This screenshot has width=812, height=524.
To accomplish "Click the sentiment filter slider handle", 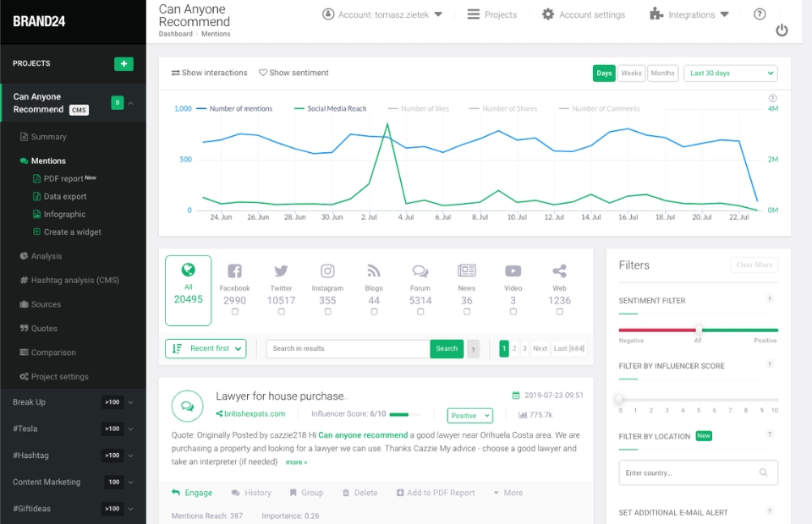I will [x=699, y=330].
